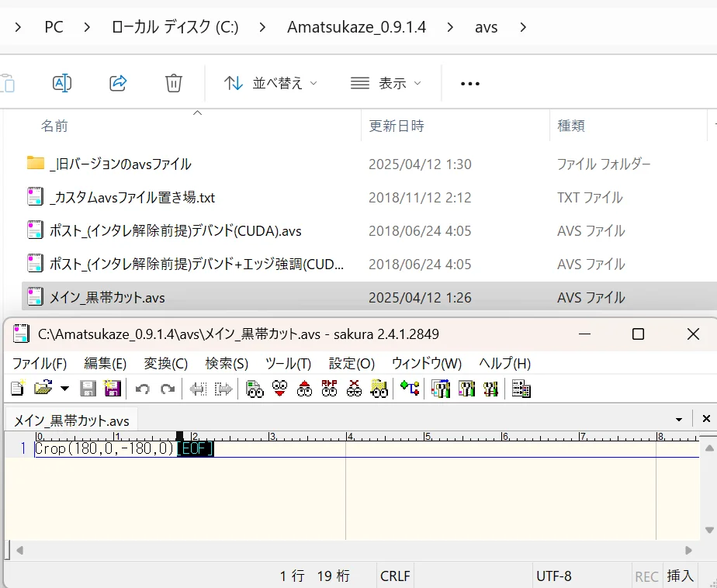Toggle the 挿入 insert mode indicator
Viewport: 717px width, 588px height.
[x=681, y=576]
